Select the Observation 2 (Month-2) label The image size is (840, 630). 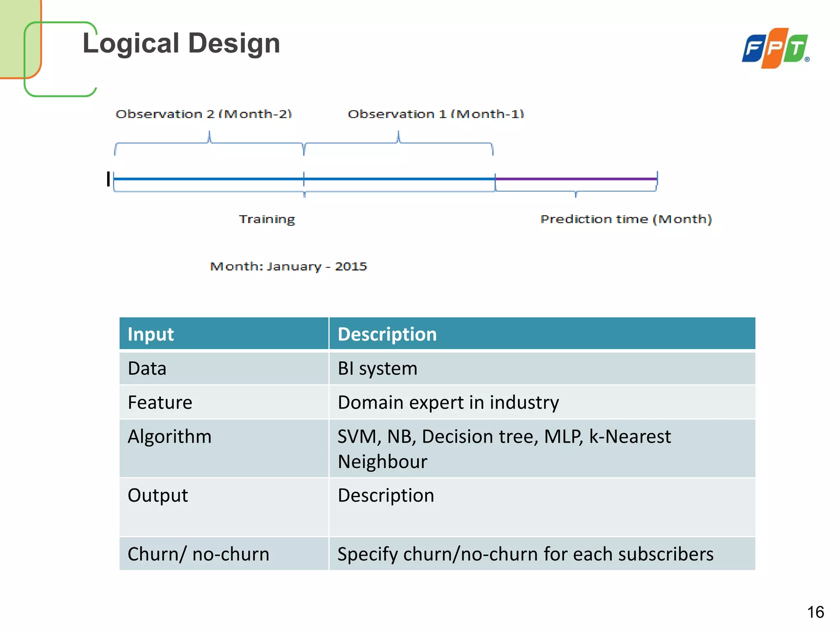pyautogui.click(x=203, y=114)
